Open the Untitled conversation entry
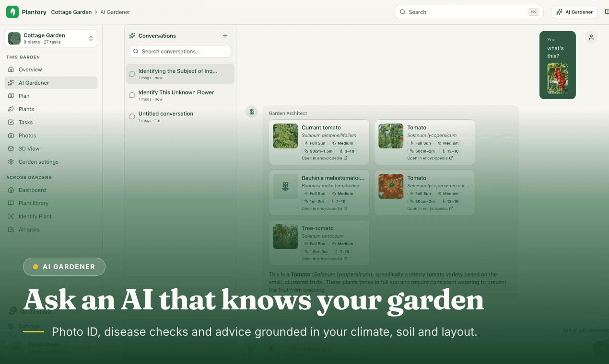Viewport: 609px width, 364px height. click(180, 116)
